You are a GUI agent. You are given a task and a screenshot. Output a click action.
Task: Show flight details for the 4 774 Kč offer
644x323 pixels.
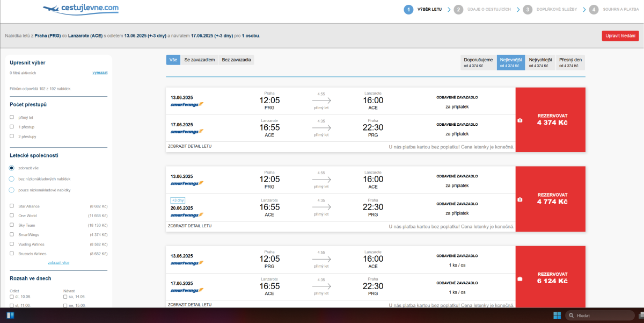coord(189,226)
